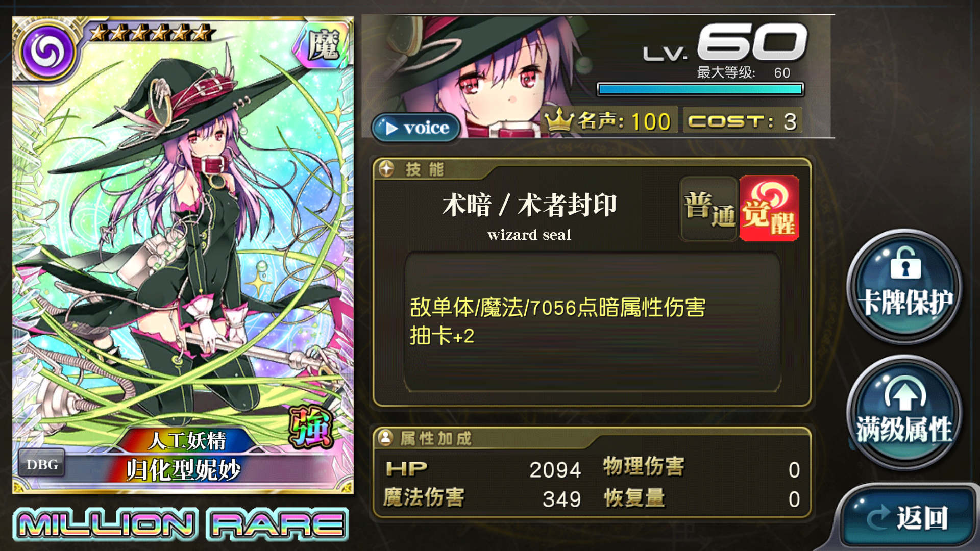Open the 技能 skill section header

pyautogui.click(x=425, y=169)
